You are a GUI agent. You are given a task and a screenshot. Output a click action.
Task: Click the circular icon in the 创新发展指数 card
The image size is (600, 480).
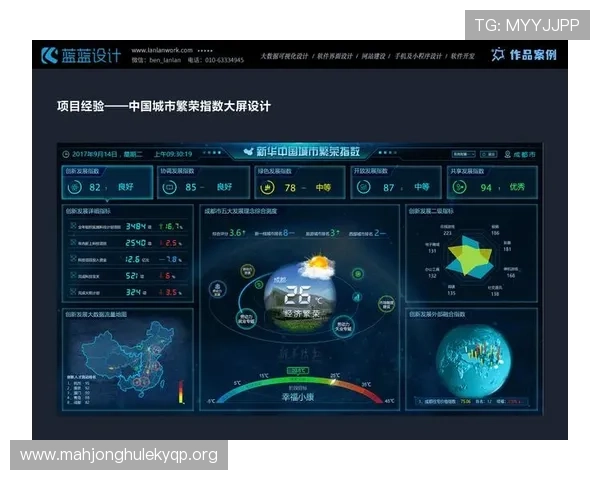point(75,187)
